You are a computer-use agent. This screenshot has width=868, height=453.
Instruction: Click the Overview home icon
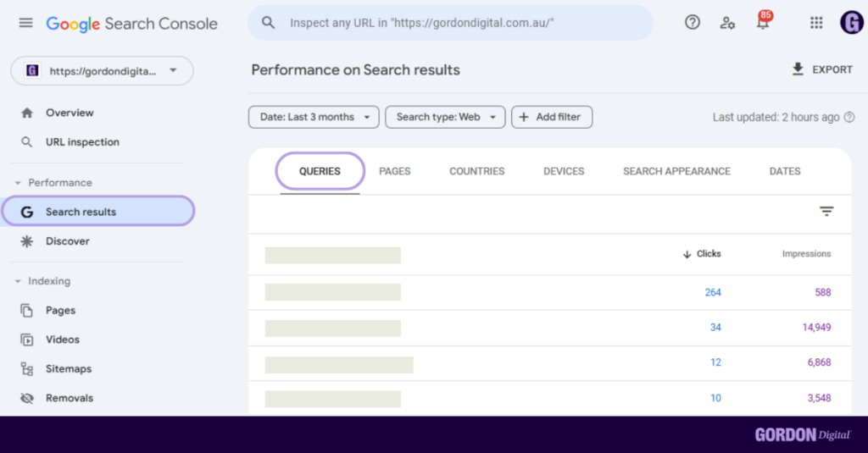(x=26, y=113)
